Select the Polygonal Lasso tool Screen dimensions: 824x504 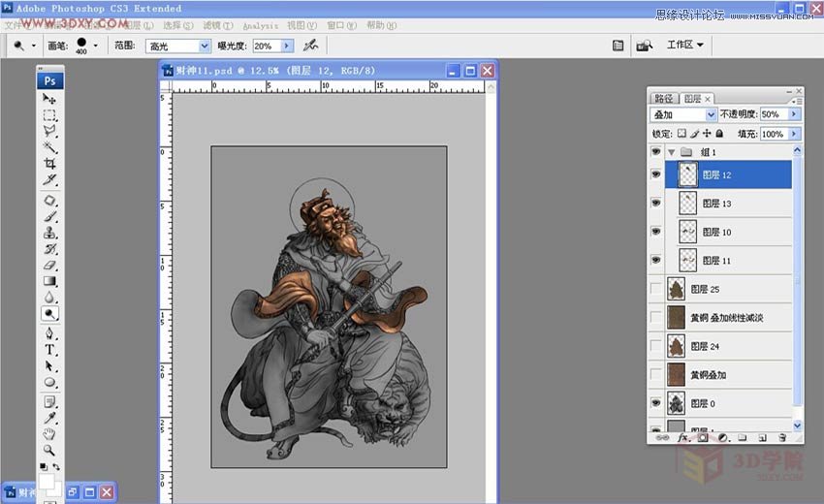click(x=49, y=131)
